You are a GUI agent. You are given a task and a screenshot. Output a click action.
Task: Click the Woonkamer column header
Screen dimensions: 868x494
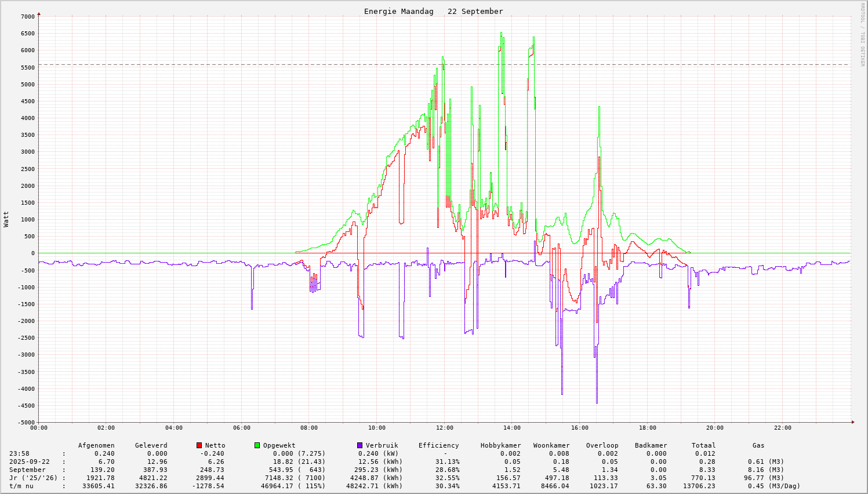551,445
